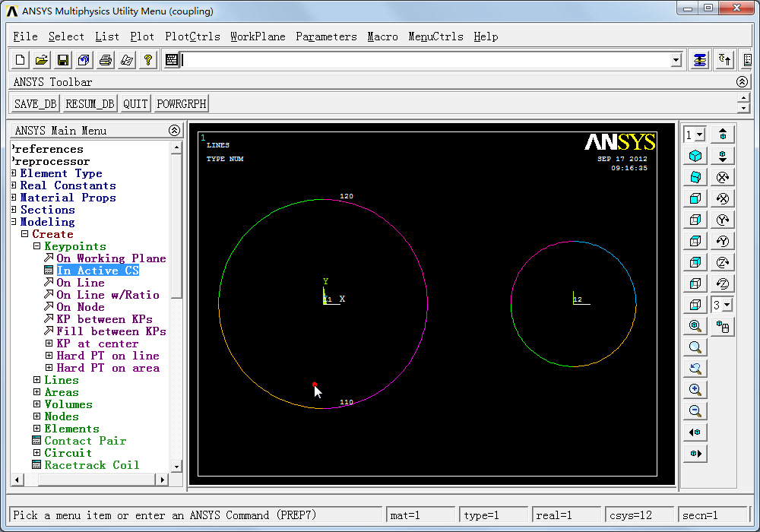
Task: Open the ANSYS Help question mark icon
Action: [x=148, y=60]
